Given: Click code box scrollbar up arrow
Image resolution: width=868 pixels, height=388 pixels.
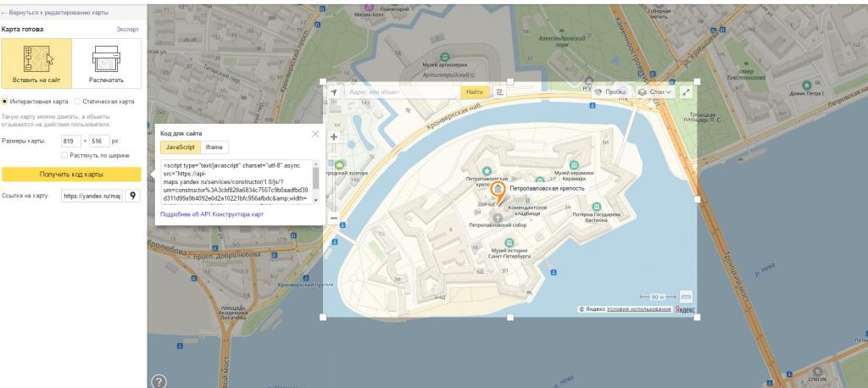Looking at the screenshot, I should [315, 164].
